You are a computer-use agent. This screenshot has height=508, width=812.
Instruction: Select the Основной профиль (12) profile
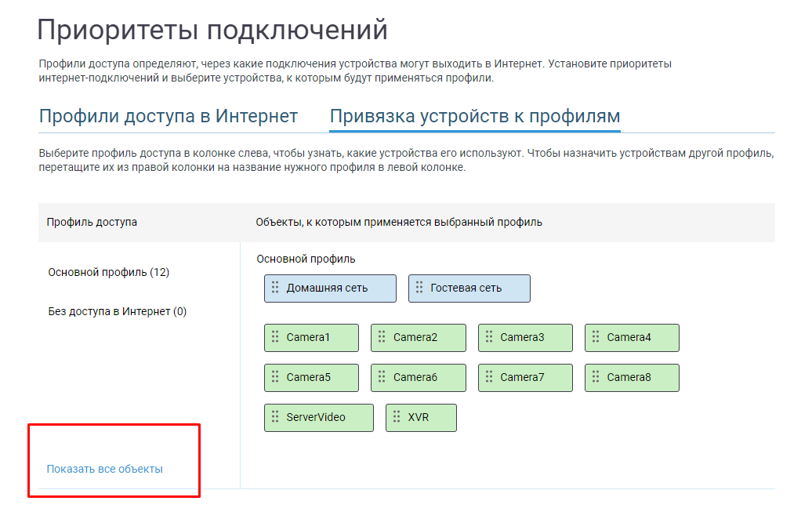click(x=109, y=272)
